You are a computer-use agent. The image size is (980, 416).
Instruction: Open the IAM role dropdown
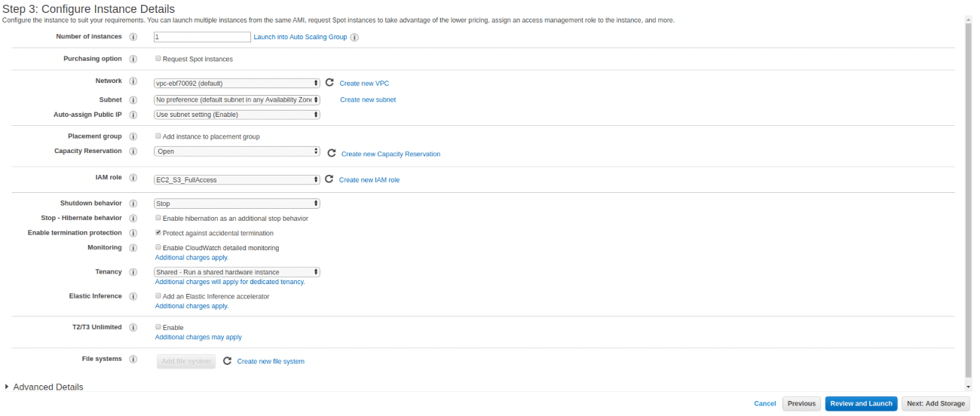click(237, 179)
